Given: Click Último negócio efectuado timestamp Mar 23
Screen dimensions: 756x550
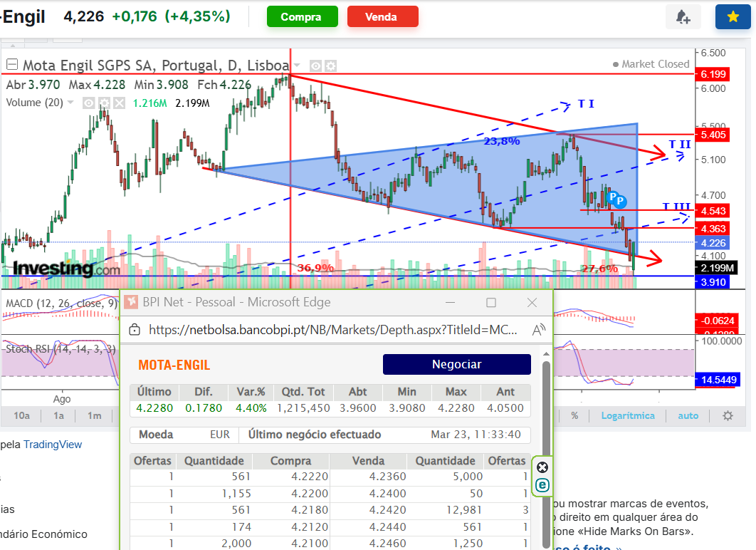Looking at the screenshot, I should tap(476, 435).
